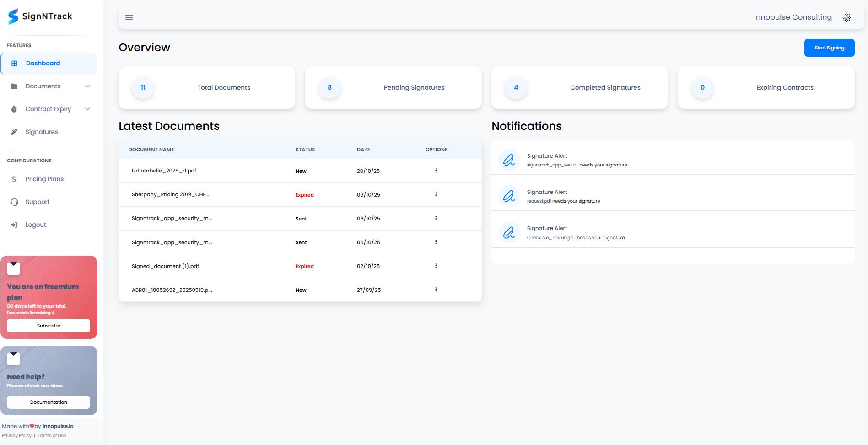Screen dimensions: 868x445
Task: Click the hamburger menu icon in top bar
Action: [x=129, y=17]
